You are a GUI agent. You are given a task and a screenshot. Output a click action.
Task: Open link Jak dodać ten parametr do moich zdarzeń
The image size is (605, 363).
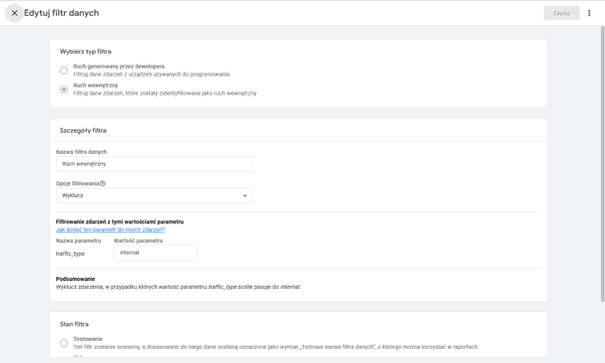[110, 230]
